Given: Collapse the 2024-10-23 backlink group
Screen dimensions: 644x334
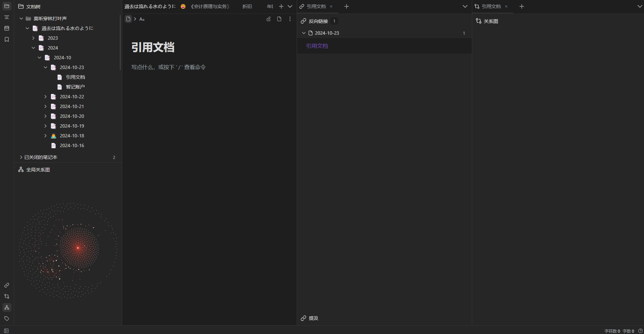Looking at the screenshot, I should tap(304, 33).
